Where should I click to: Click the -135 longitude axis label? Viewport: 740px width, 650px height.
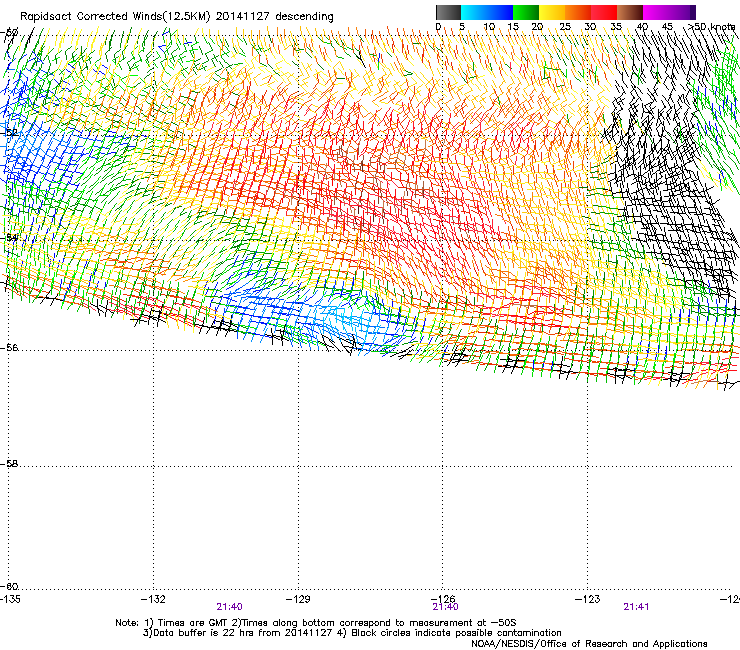(x=10, y=599)
